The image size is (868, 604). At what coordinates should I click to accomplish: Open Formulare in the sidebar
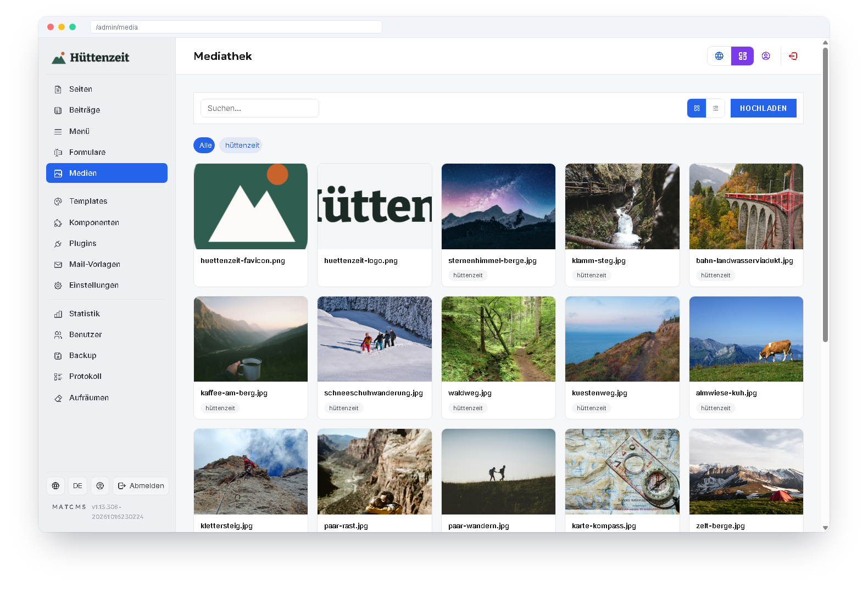tap(107, 152)
